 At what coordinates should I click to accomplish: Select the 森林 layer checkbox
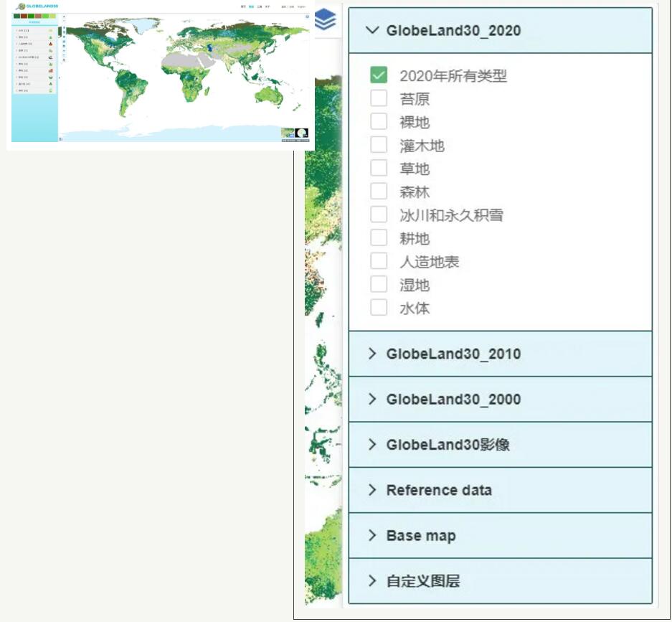pos(379,191)
